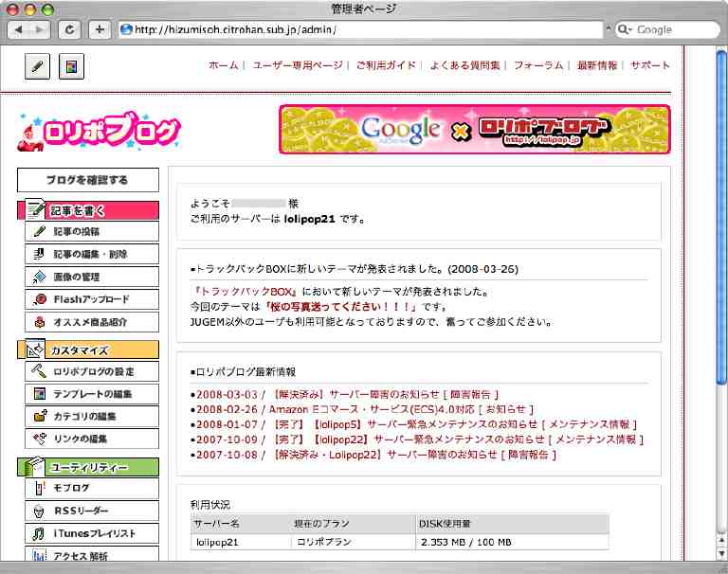Screen dimensions: 728x574
Task: Click the ブログを確認する button
Action: click(x=87, y=179)
